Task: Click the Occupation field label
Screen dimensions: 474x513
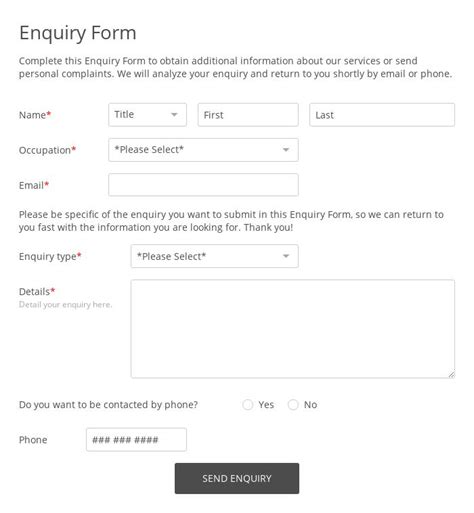Action: (47, 150)
